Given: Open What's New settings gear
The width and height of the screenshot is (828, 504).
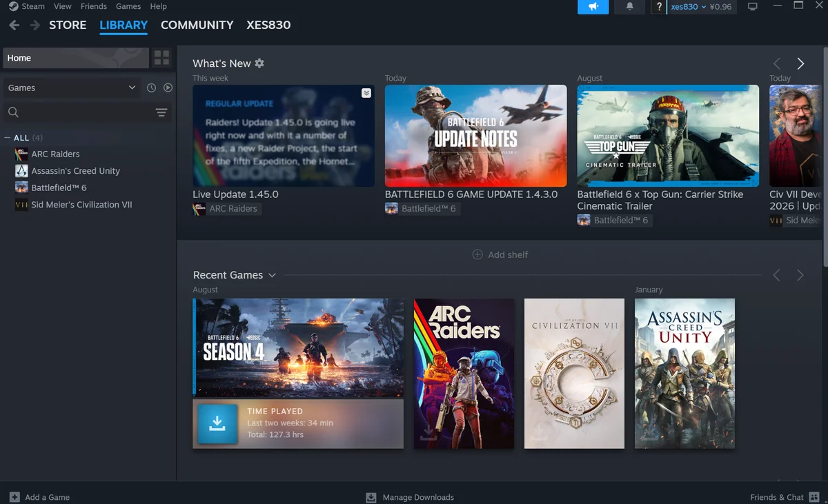Looking at the screenshot, I should [x=259, y=63].
